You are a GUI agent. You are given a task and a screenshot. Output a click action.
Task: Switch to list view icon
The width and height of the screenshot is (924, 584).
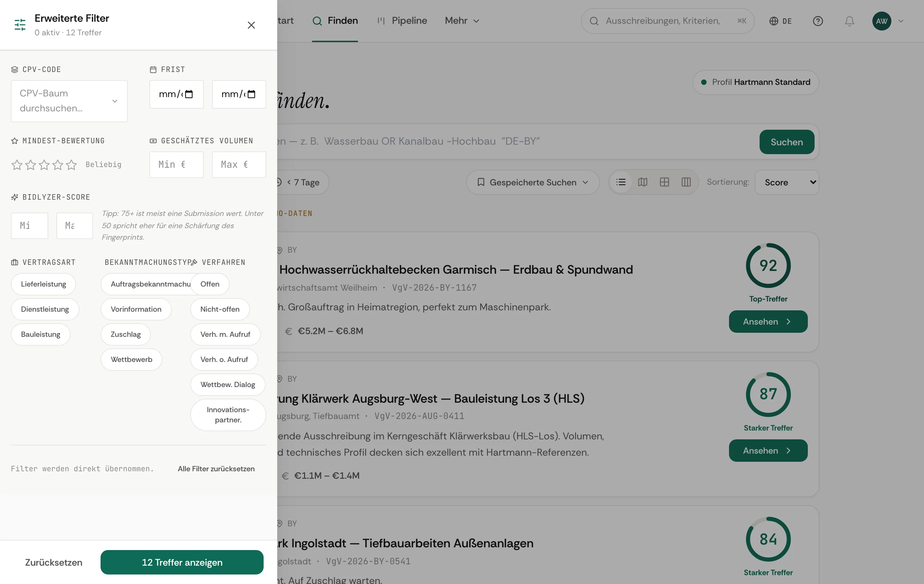pos(621,182)
